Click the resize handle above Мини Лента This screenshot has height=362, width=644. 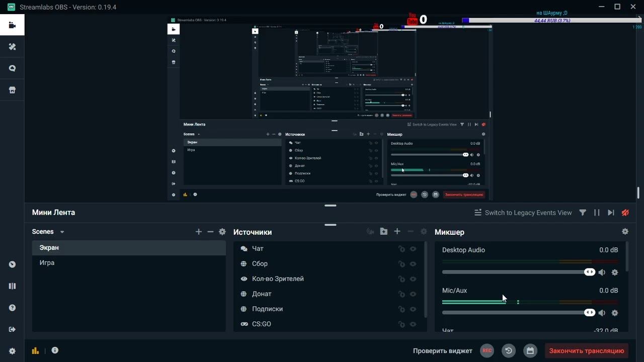(331, 206)
